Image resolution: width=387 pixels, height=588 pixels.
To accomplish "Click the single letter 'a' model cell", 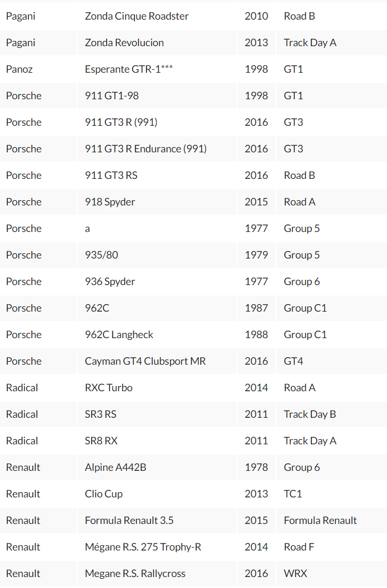I will click(157, 229).
